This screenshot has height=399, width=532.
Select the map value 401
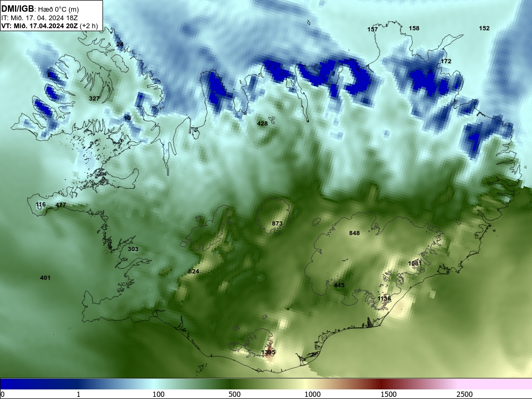pos(45,278)
